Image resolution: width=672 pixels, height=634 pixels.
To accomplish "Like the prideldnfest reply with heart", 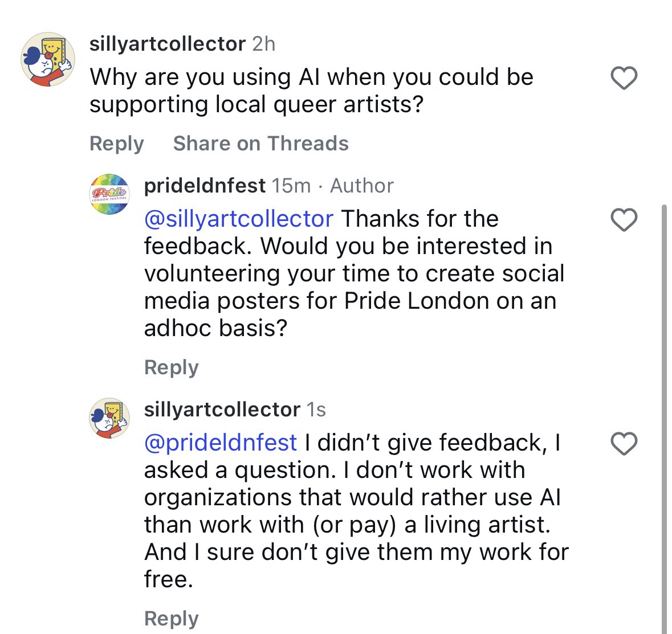I will pos(624,220).
